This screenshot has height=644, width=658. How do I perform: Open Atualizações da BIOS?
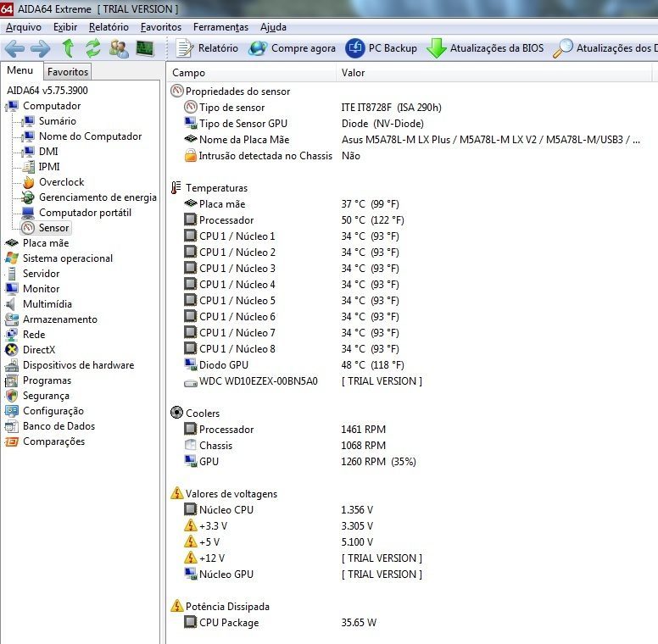coord(485,48)
